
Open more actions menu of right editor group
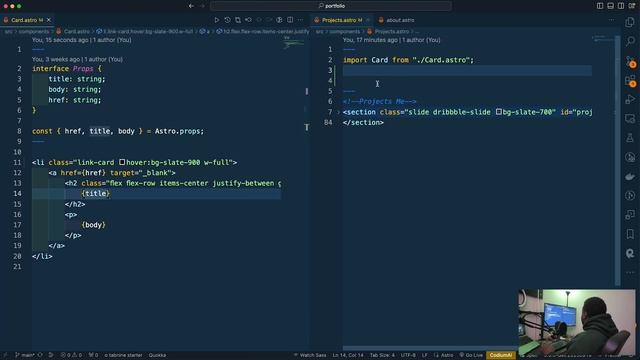pos(611,20)
